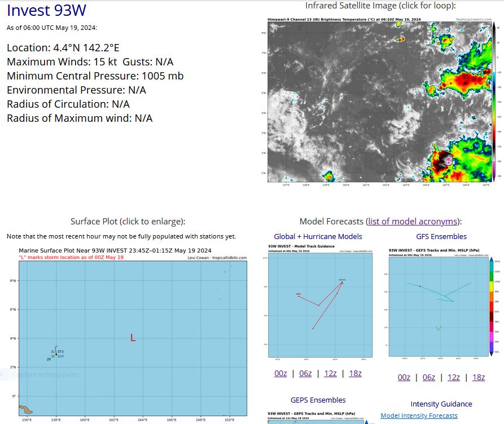Click the Invest 93W heading
This screenshot has height=424, width=504.
(x=47, y=10)
